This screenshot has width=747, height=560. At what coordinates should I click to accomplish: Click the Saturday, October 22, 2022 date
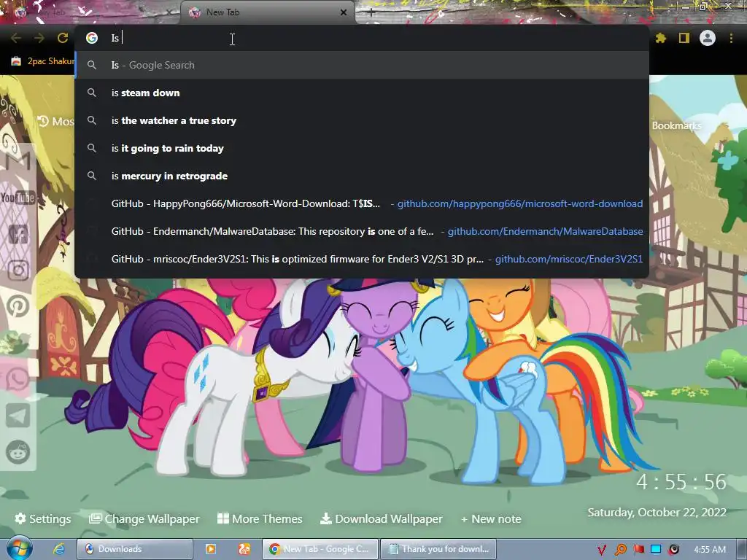click(x=657, y=513)
